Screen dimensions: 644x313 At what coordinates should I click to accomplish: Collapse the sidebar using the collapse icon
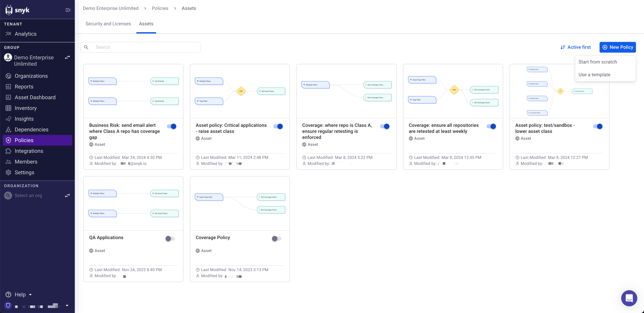tap(68, 10)
